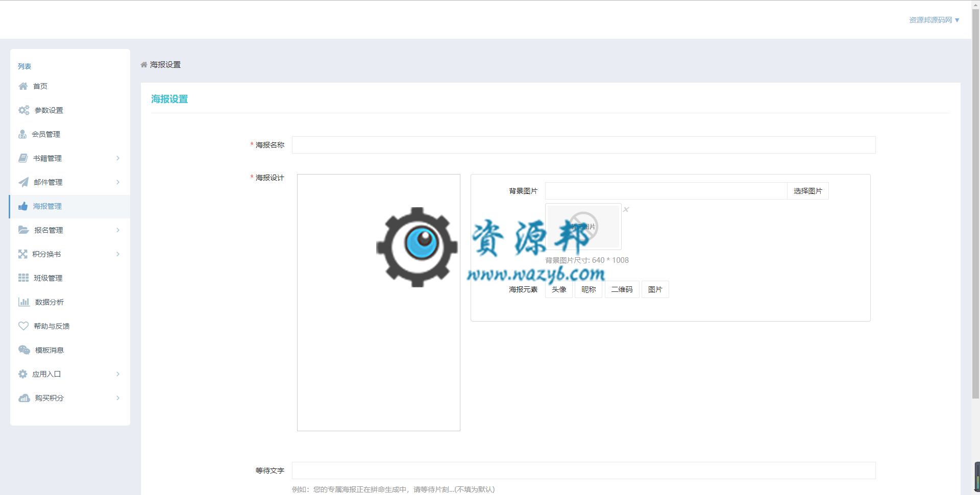The height and width of the screenshot is (495, 980).
Task: Open 应用入口 from the sidebar
Action: click(47, 374)
